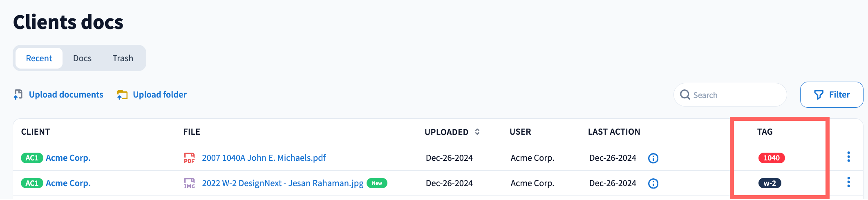Image resolution: width=868 pixels, height=200 pixels.
Task: Open the 2007 1040A John E. Michaels.pdf file
Action: (x=264, y=158)
